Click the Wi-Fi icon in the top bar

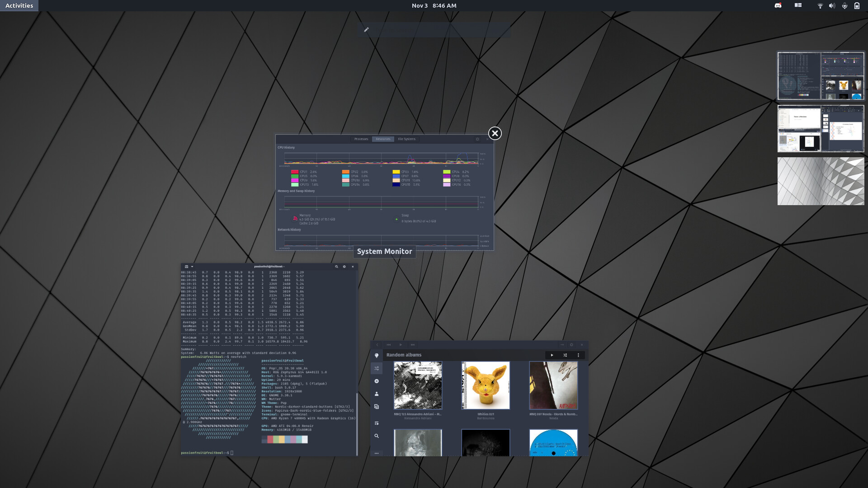click(820, 5)
